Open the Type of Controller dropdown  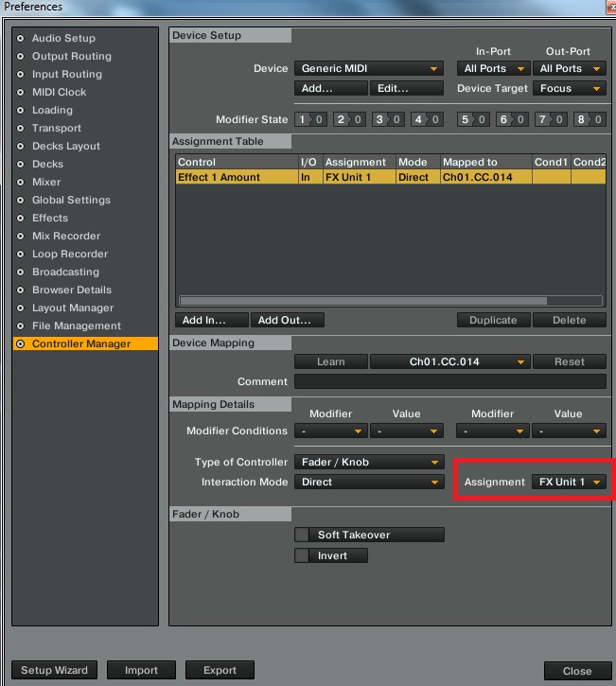pos(369,462)
